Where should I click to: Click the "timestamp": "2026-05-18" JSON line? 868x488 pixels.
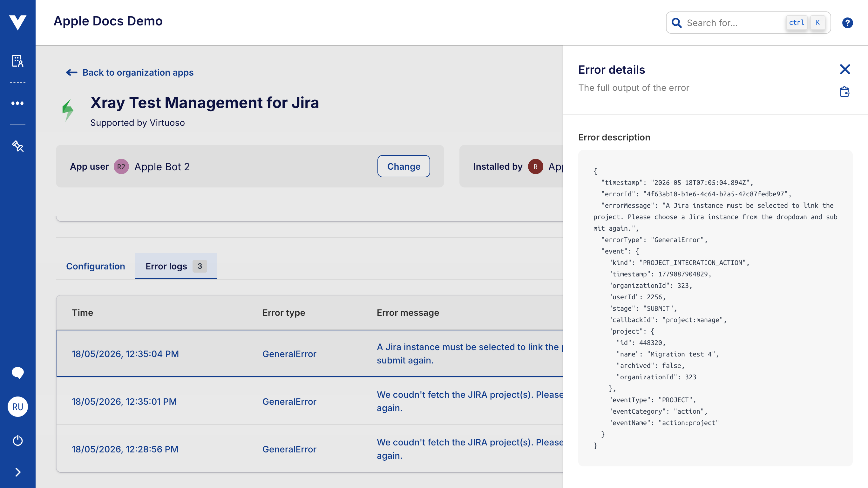677,183
